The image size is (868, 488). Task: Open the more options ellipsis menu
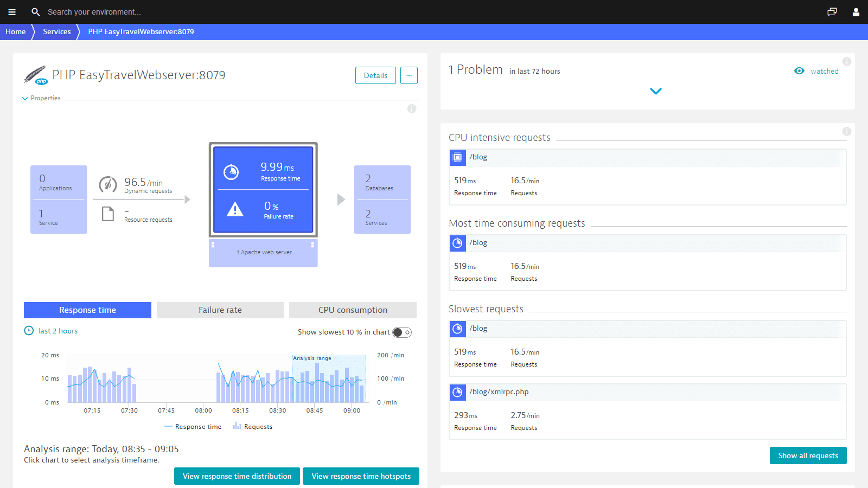click(409, 75)
